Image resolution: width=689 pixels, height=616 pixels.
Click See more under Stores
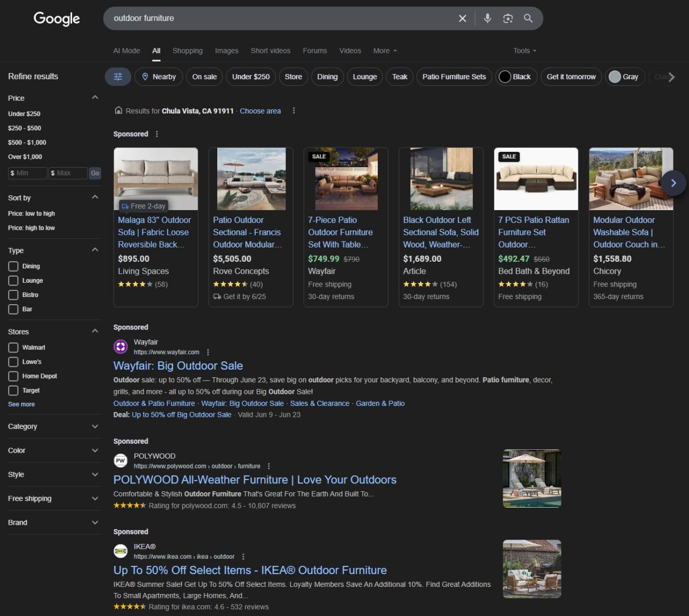pyautogui.click(x=21, y=404)
